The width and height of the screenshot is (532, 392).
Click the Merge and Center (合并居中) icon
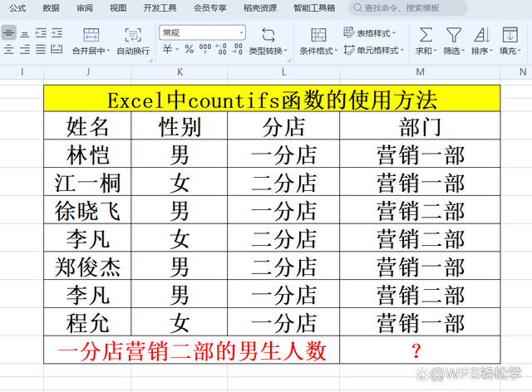coord(91,36)
